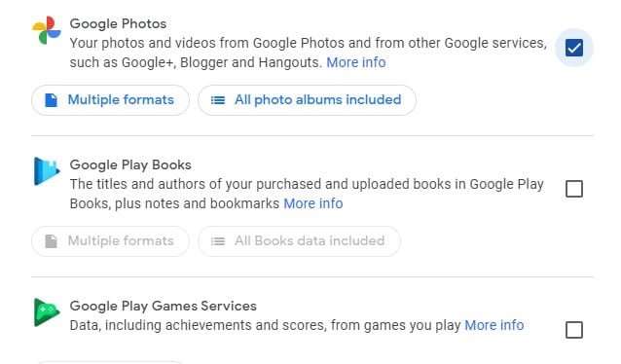Click the grey file icon in the Books formats button
This screenshot has height=364, width=621.
[x=51, y=241]
